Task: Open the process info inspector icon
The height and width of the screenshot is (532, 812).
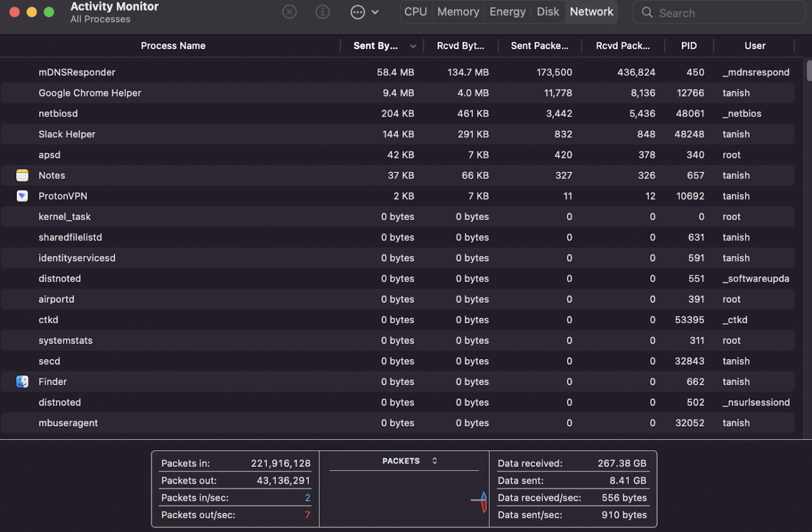Action: (x=323, y=12)
